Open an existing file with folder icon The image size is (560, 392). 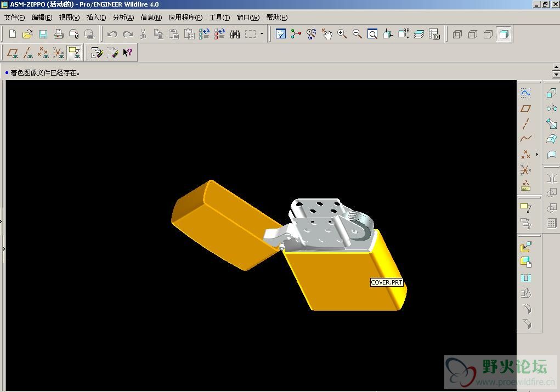pyautogui.click(x=27, y=34)
